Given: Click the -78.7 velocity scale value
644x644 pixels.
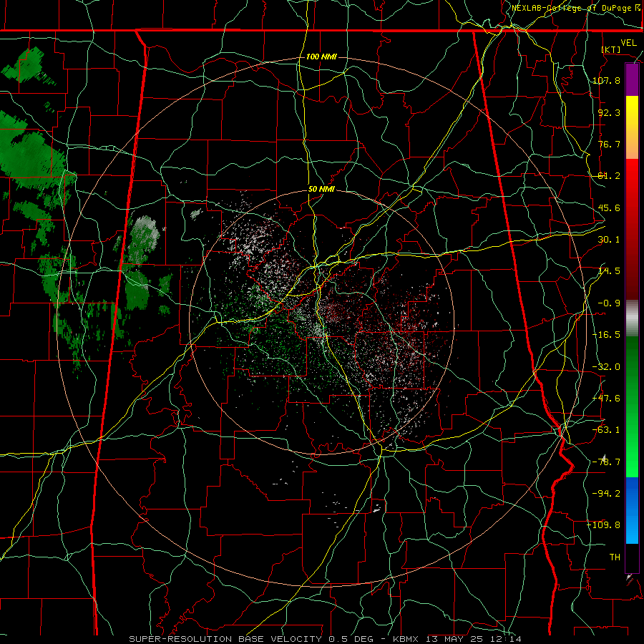Looking at the screenshot, I should [606, 462].
